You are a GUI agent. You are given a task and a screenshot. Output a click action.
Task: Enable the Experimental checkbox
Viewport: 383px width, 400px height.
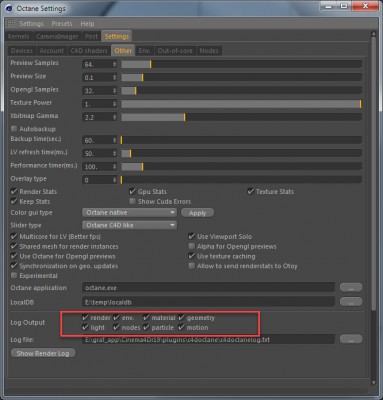(14, 276)
